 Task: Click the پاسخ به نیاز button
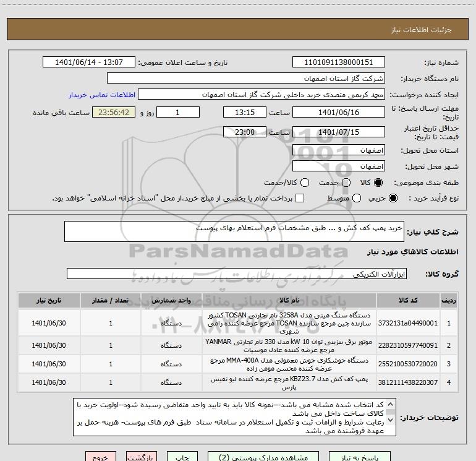point(360,457)
